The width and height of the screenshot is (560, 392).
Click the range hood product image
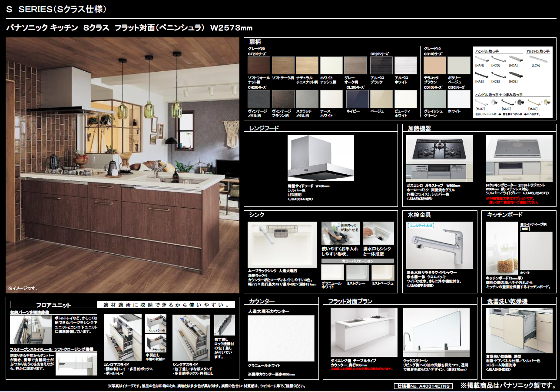(321, 159)
